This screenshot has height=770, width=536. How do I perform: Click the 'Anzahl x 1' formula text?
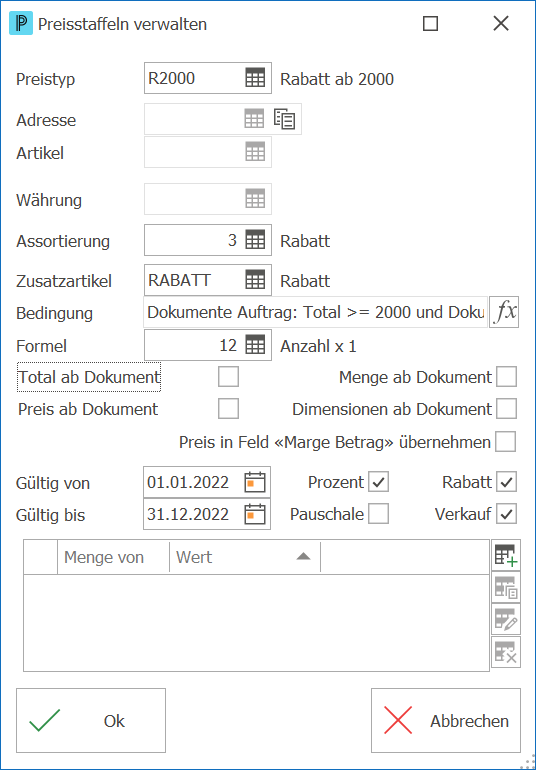318,346
